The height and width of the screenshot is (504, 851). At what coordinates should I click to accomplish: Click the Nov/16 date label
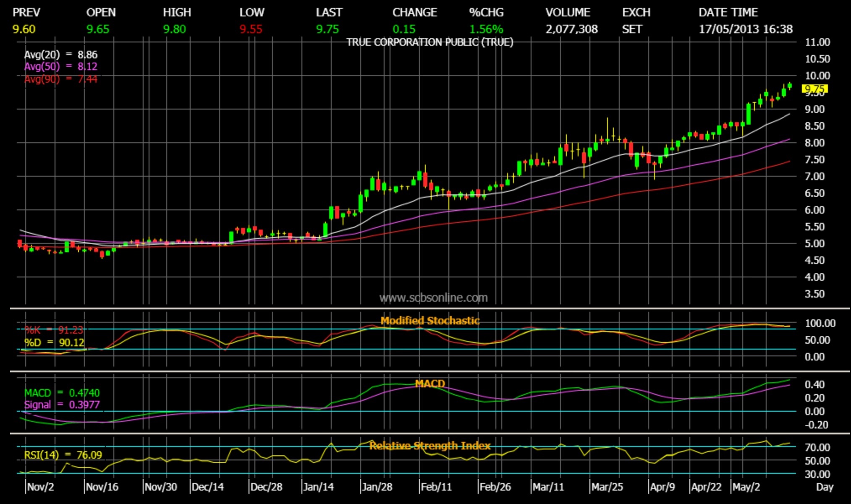[x=102, y=487]
